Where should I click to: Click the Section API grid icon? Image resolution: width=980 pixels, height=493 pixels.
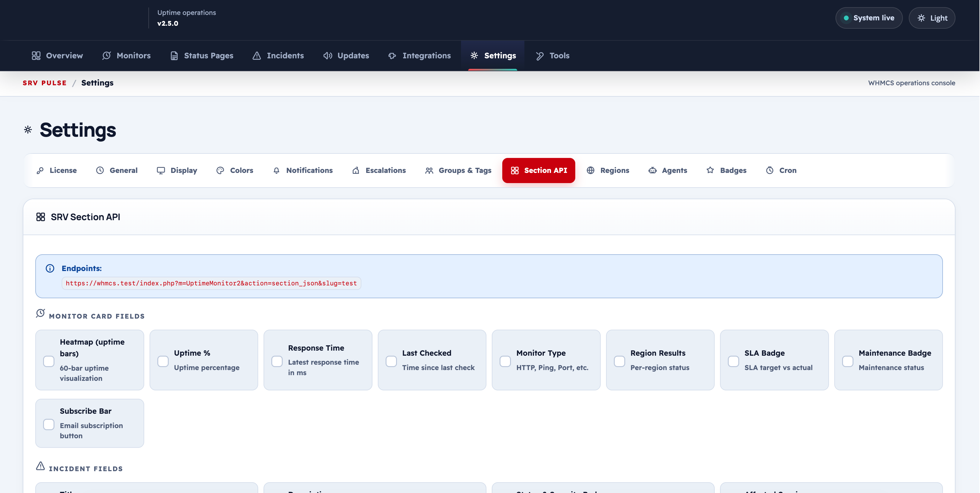coord(515,171)
